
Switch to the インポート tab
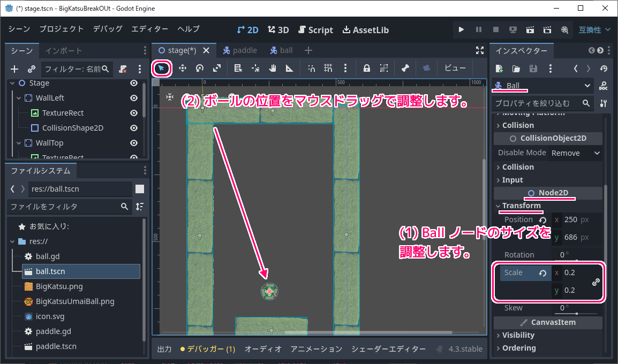coord(63,51)
